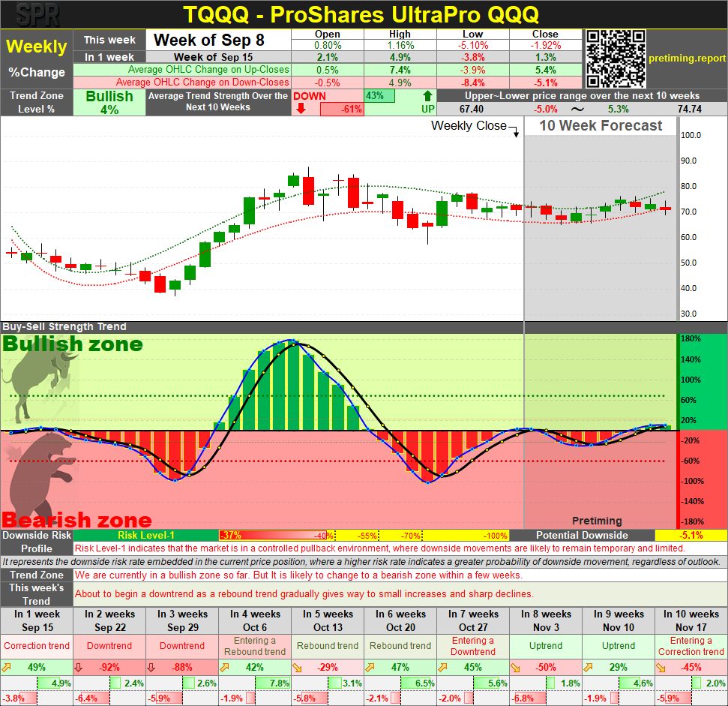Click the Correction trend cell for Sep 15
Viewport: 728px width, 706px height.
click(37, 646)
